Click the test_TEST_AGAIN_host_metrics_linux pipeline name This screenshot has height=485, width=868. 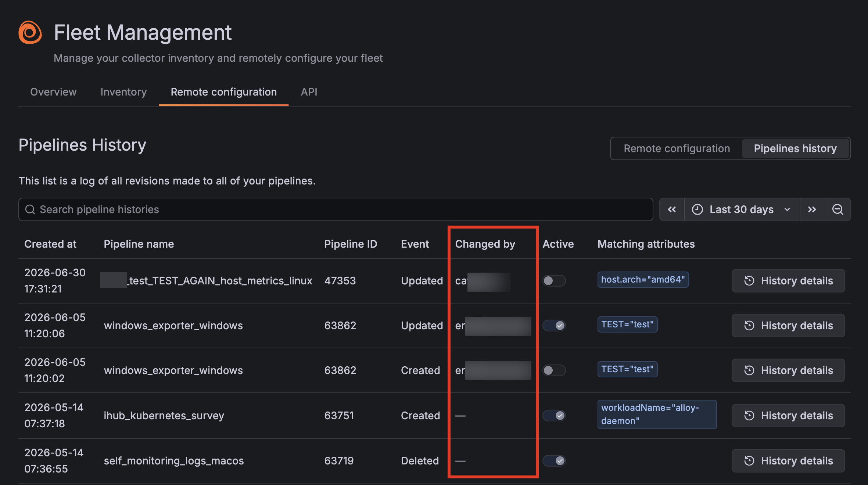coord(220,281)
